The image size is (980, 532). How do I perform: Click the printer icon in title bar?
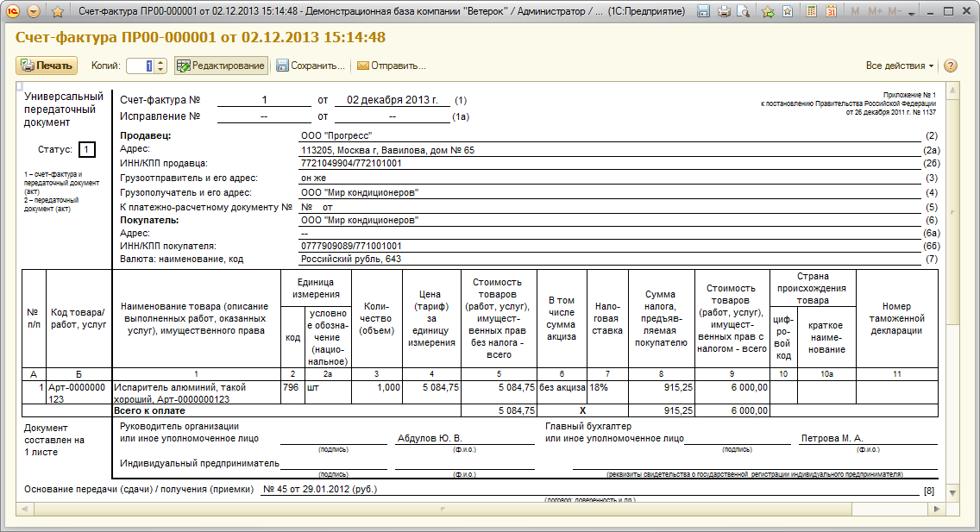pos(724,11)
